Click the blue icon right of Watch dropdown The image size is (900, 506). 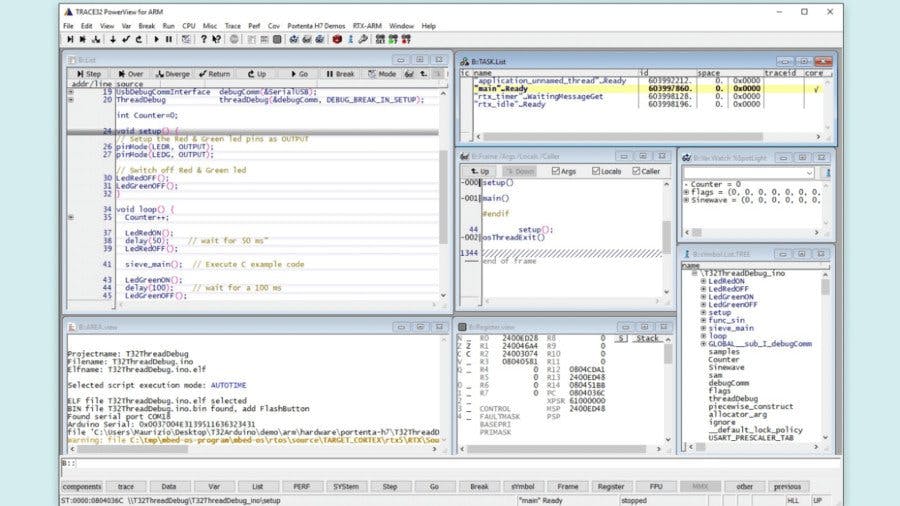pos(827,173)
